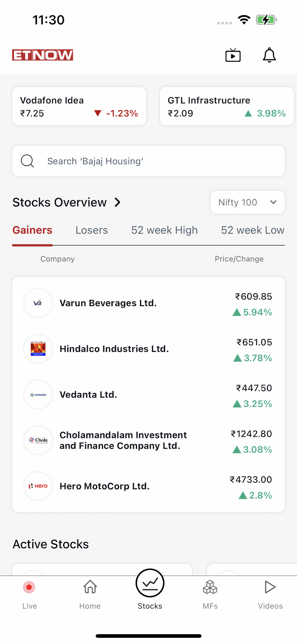Open notifications bell icon

pyautogui.click(x=269, y=55)
